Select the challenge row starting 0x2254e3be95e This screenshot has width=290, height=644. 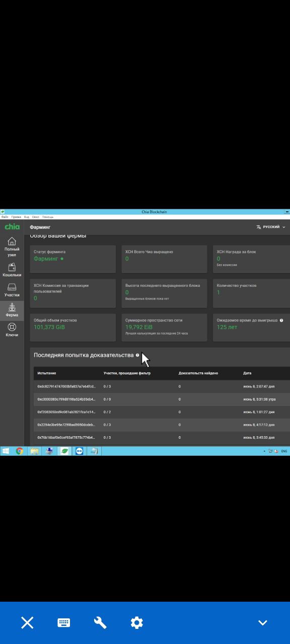click(162, 425)
